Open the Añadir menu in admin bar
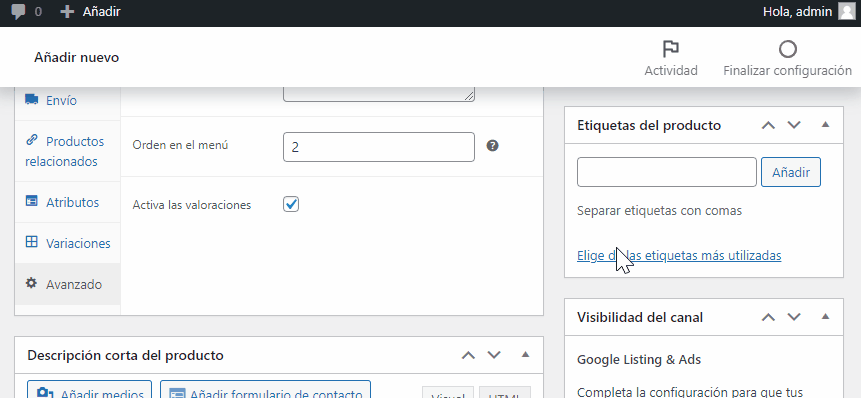The image size is (861, 398). click(90, 12)
